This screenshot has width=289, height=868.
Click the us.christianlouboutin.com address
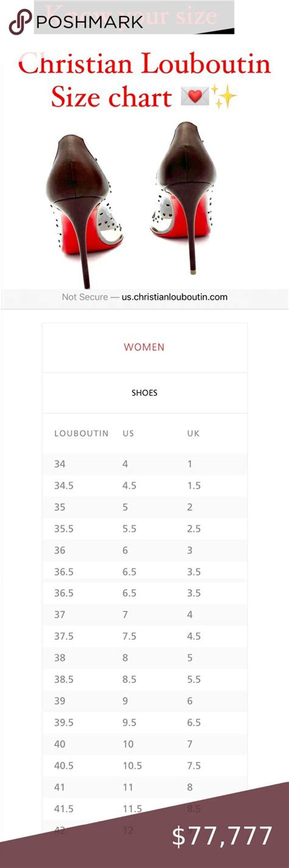point(174,297)
